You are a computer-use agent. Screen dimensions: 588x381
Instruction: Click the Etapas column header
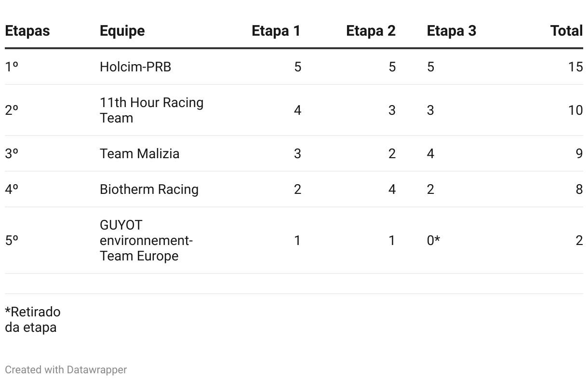27,31
